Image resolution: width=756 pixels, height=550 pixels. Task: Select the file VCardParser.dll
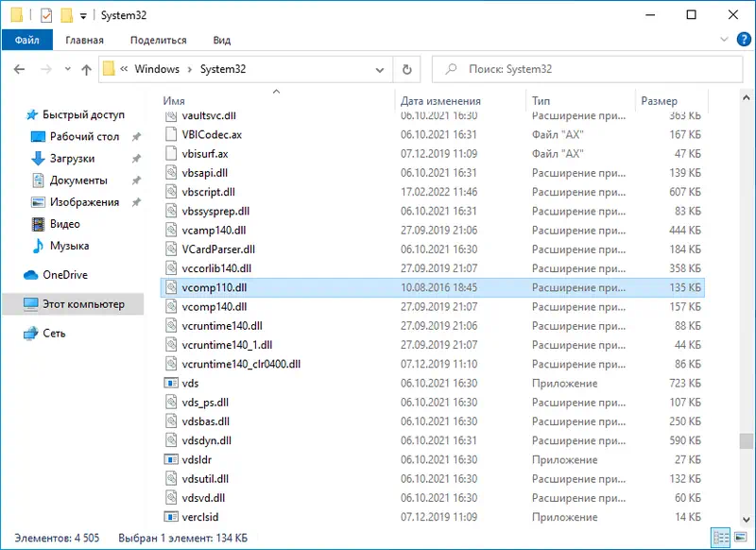(432, 249)
